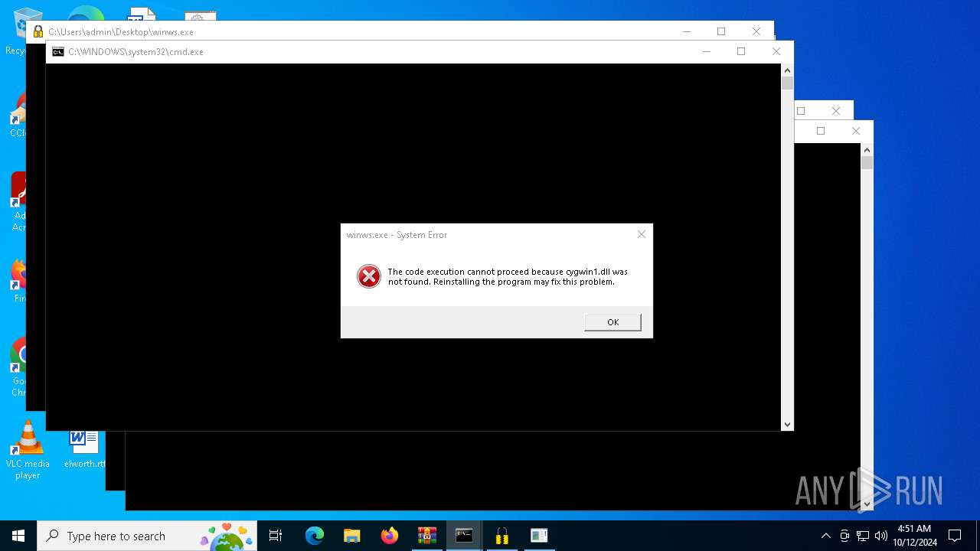This screenshot has height=551, width=980.
Task: Select the padlock winws taskbar icon
Action: coord(501,536)
